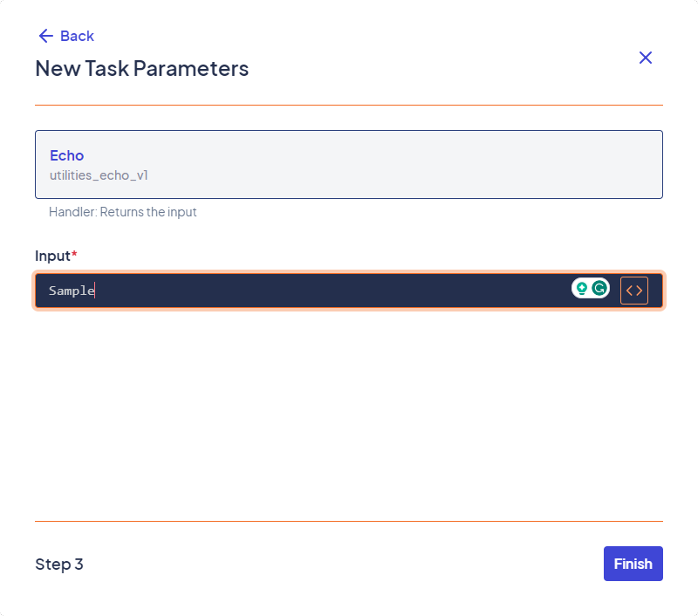Place cursor on the word Sample

coord(72,291)
